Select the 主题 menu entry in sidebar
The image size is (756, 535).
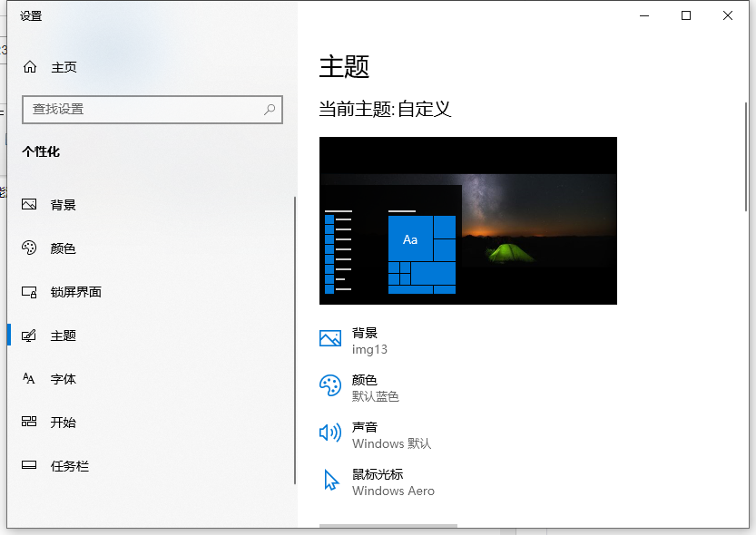[x=64, y=336]
